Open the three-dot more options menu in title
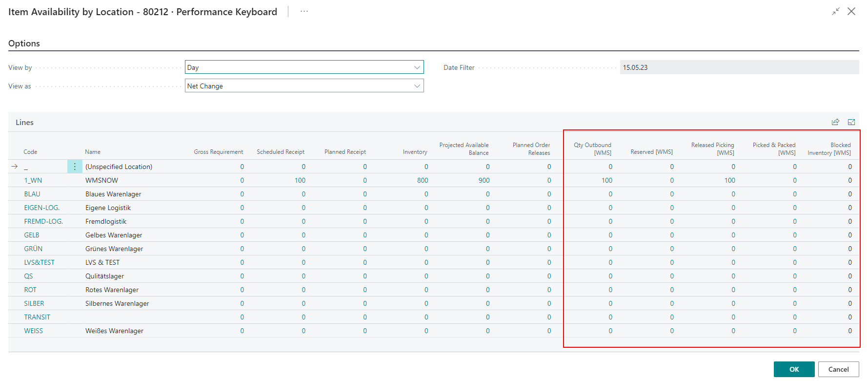Viewport: 868px width, 381px height. [x=304, y=11]
